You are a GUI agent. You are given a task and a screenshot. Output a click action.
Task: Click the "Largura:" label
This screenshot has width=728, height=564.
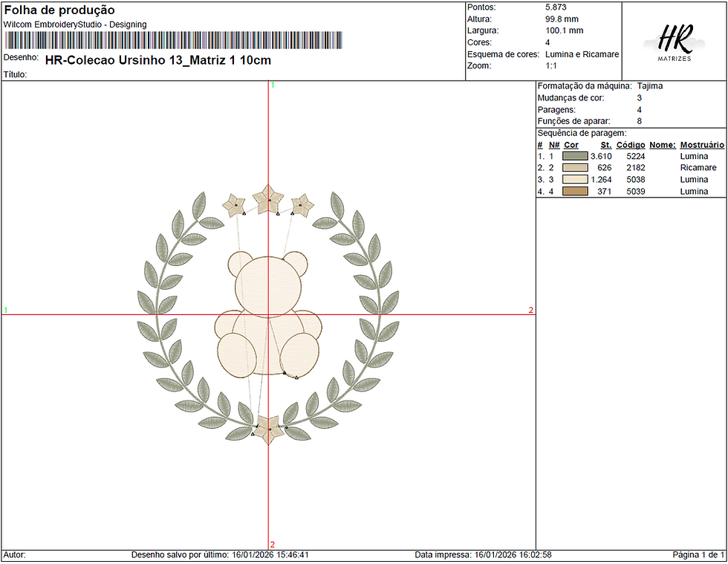(483, 30)
